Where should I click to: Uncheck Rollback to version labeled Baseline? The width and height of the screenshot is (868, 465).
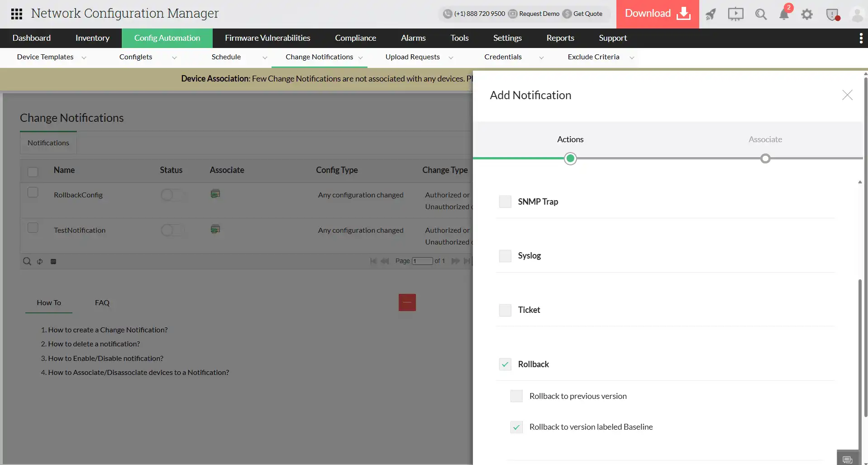click(516, 427)
